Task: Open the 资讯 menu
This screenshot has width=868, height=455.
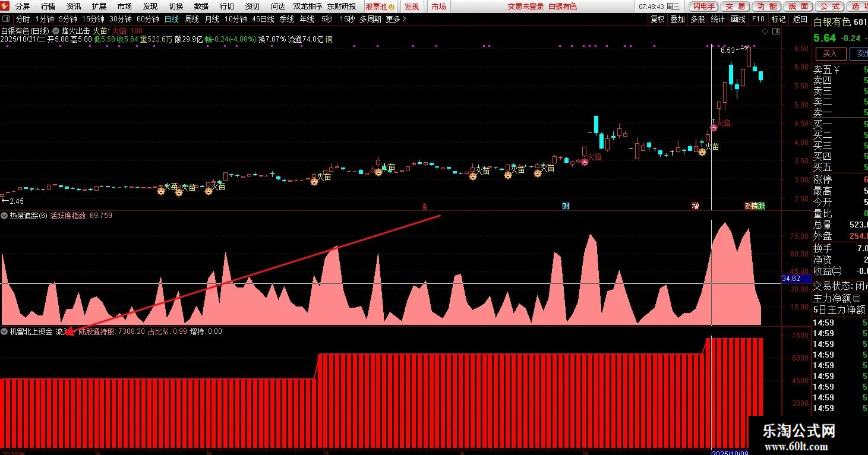Action: [74, 7]
